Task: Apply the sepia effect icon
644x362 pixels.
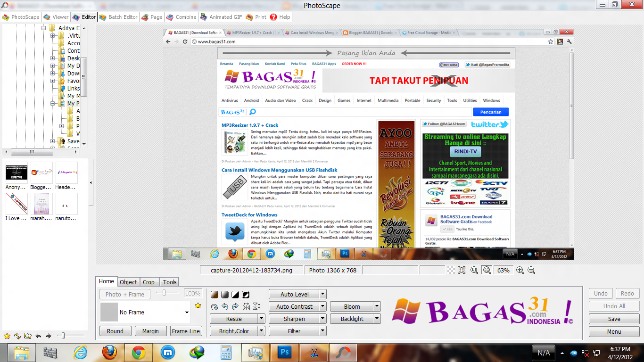Action: click(x=215, y=294)
